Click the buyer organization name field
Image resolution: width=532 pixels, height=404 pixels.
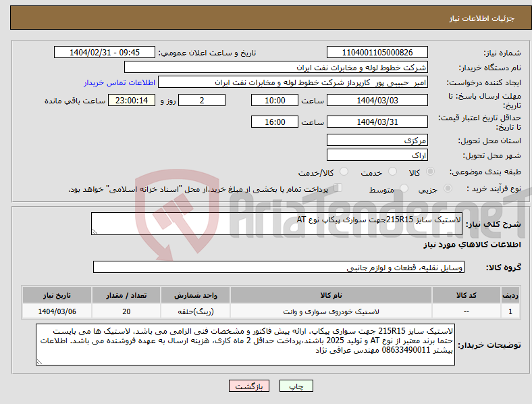point(276,67)
